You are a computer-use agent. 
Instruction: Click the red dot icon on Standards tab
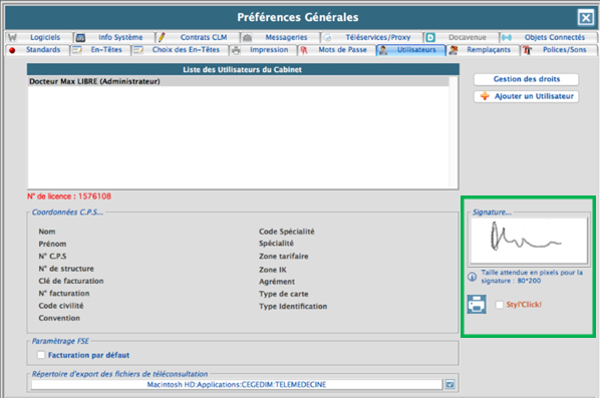pyautogui.click(x=12, y=50)
